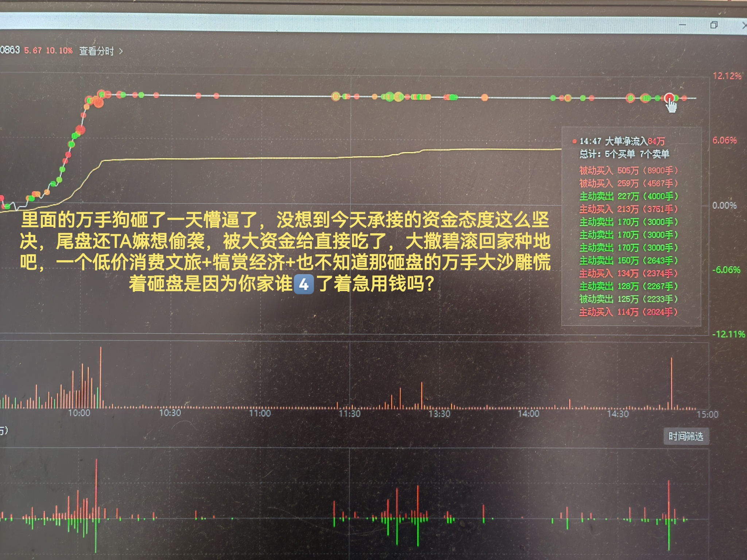747x560 pixels.
Task: Click the tall green net-outflow bar near 14:47
Action: coord(669,534)
